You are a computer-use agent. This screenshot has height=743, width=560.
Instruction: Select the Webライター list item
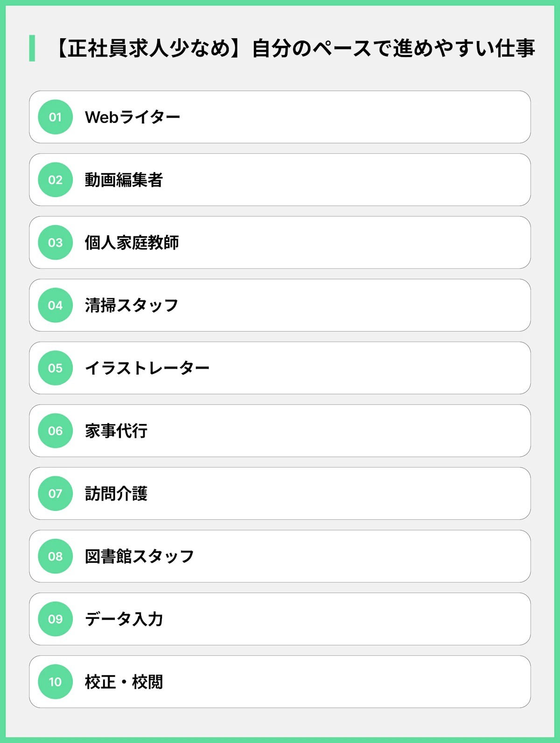(133, 117)
